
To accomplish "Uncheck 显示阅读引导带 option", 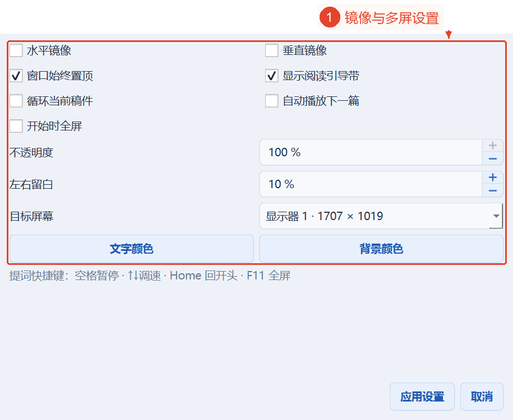I will (271, 76).
